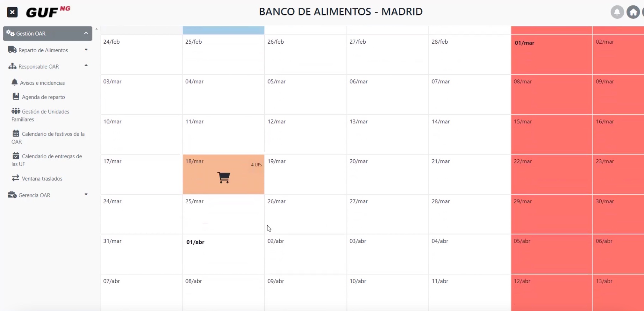Expand the Reparto de Alimentos dropdown arrow
This screenshot has width=644, height=311.
[86, 50]
